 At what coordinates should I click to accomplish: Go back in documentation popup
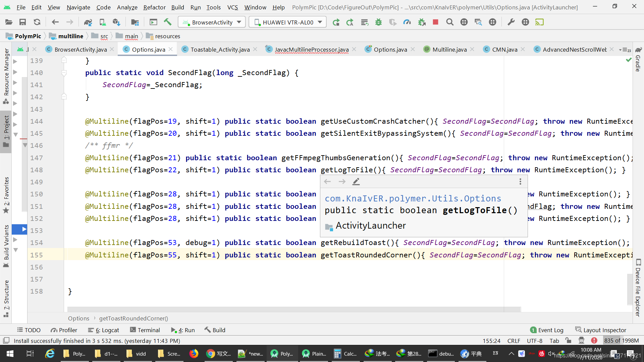327,182
